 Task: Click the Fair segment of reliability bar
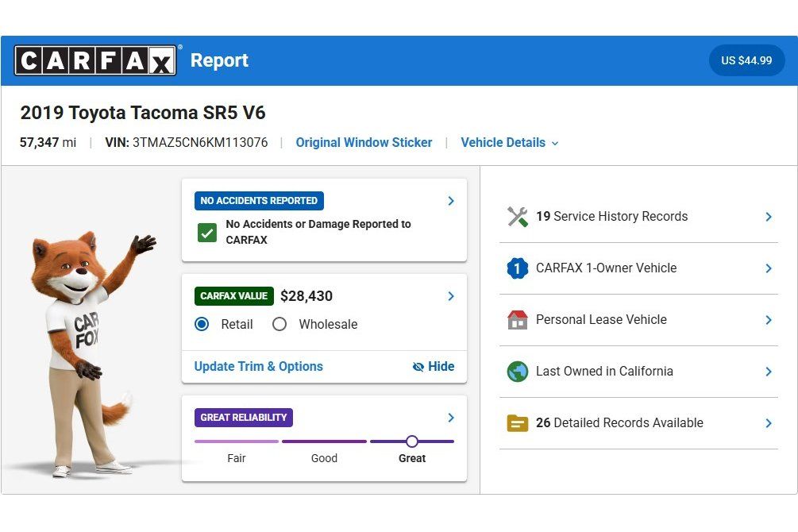point(237,441)
